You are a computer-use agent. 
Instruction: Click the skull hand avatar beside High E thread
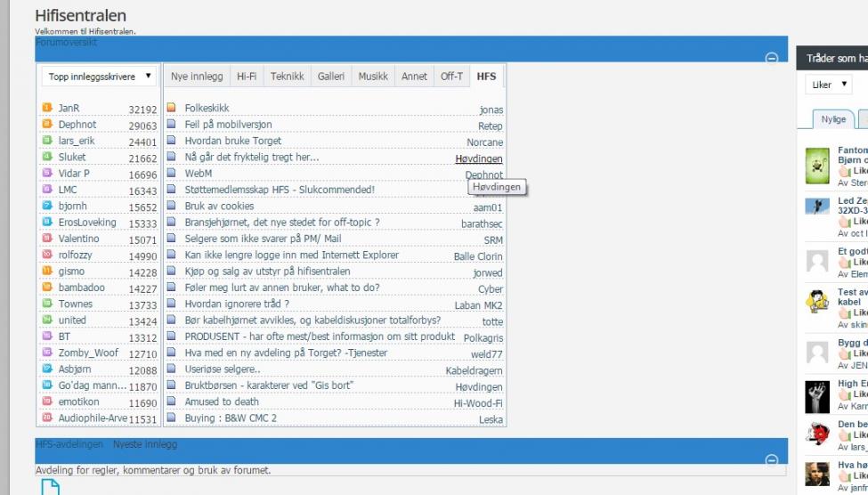click(817, 397)
